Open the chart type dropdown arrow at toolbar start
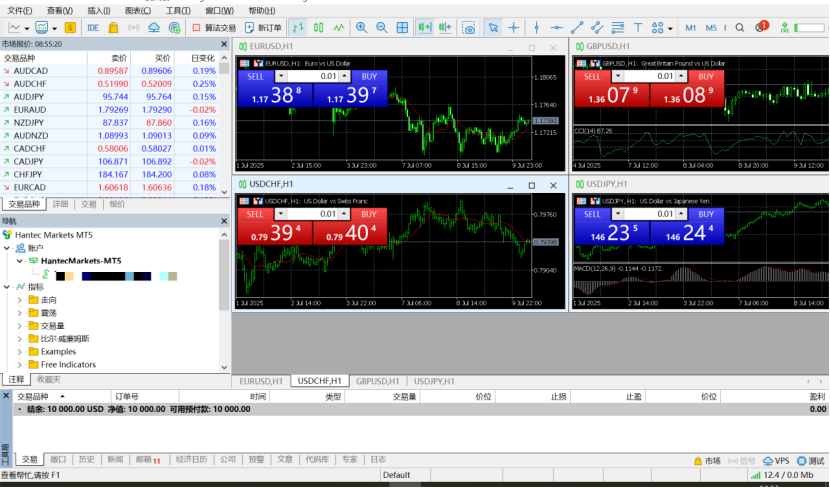The height and width of the screenshot is (488, 830). 26,29
